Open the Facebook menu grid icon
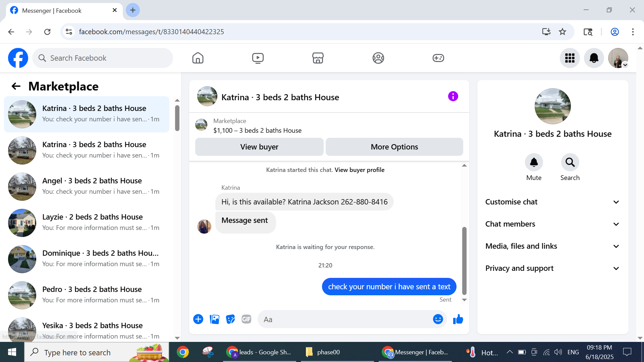Screen dimensions: 644x362 [x=570, y=58]
